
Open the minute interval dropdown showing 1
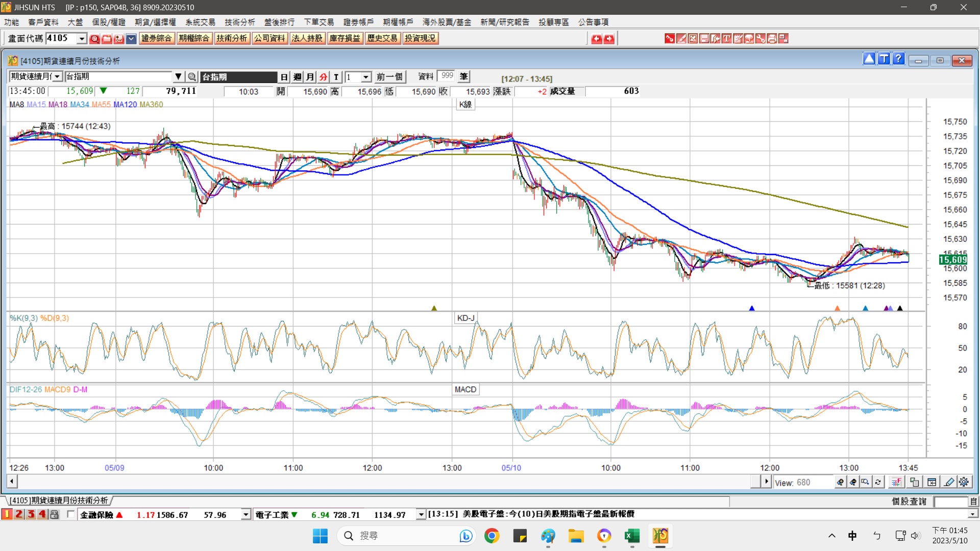click(366, 77)
